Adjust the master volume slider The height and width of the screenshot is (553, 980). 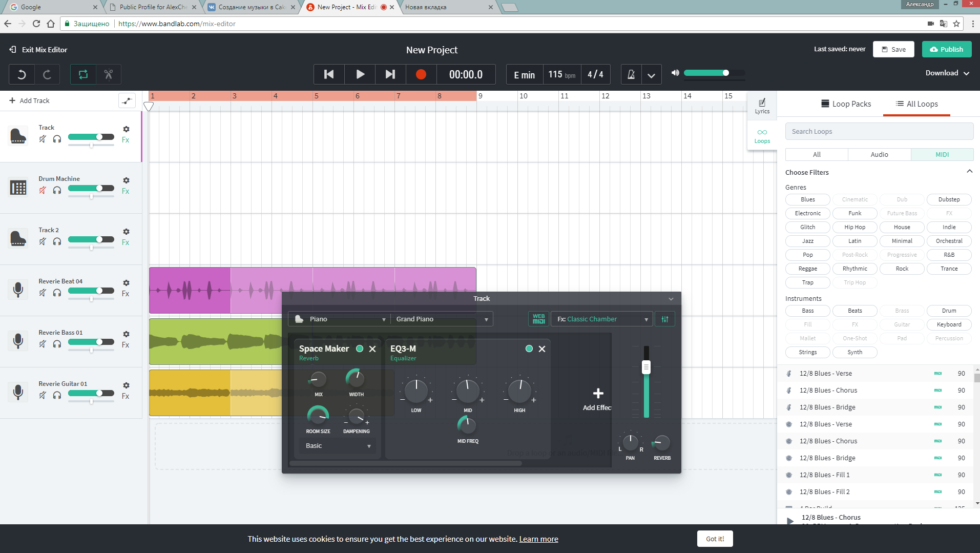coord(714,73)
